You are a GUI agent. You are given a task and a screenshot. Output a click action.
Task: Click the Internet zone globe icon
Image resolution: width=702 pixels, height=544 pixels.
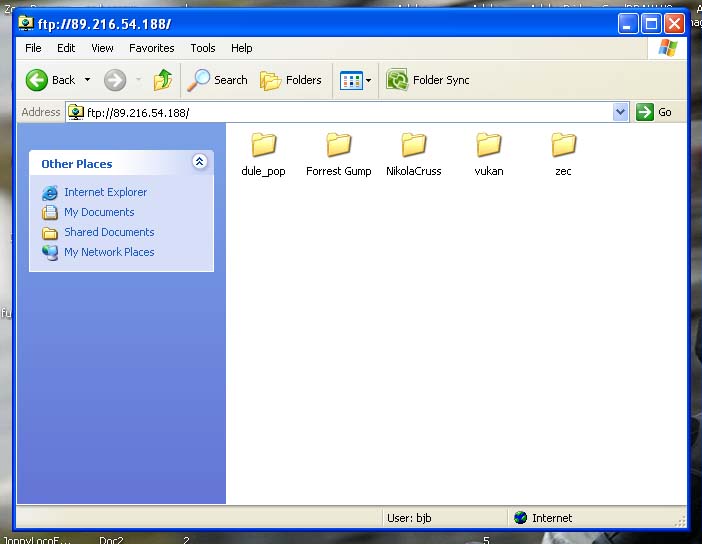pyautogui.click(x=521, y=518)
